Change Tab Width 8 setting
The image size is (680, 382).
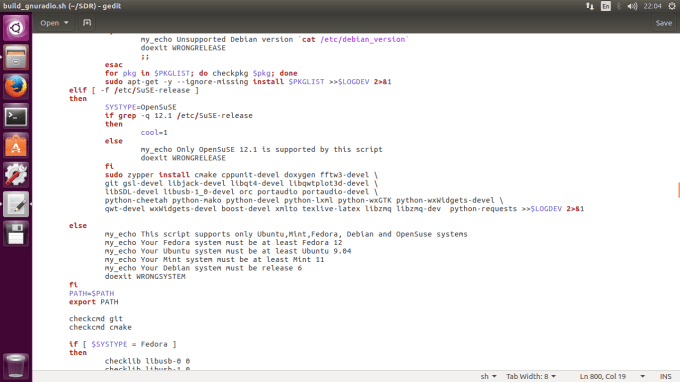pyautogui.click(x=531, y=376)
